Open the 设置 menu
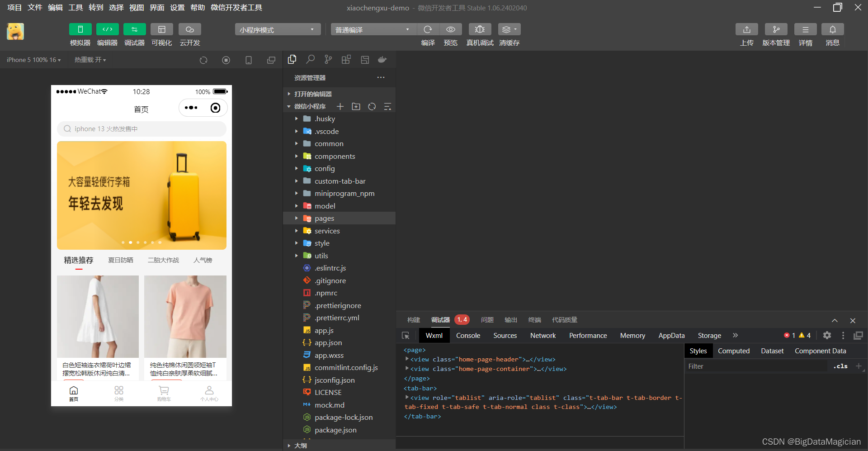Image resolution: width=868 pixels, height=451 pixels. click(177, 7)
